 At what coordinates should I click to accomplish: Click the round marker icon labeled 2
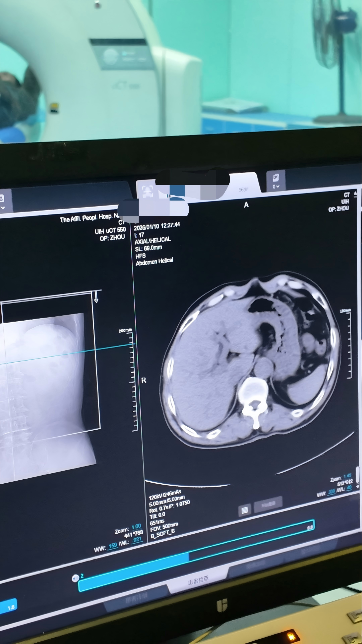click(75, 578)
